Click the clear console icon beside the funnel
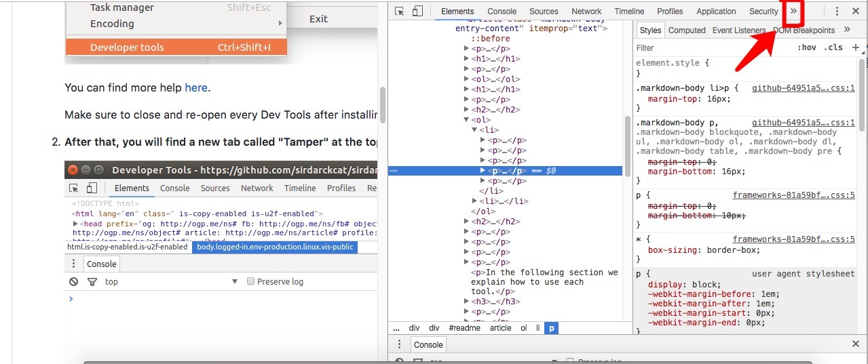Image resolution: width=868 pixels, height=364 pixels. 74,281
